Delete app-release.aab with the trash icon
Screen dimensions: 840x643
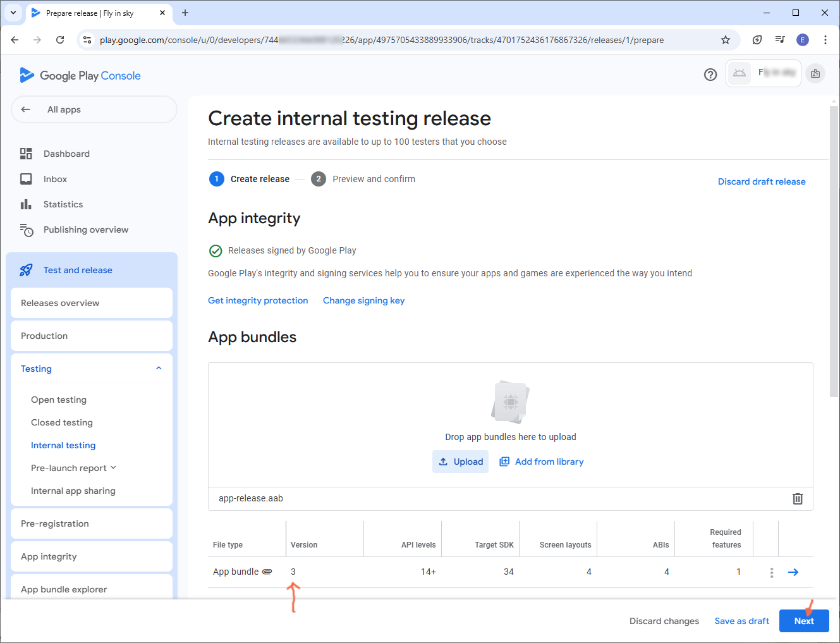(x=798, y=499)
